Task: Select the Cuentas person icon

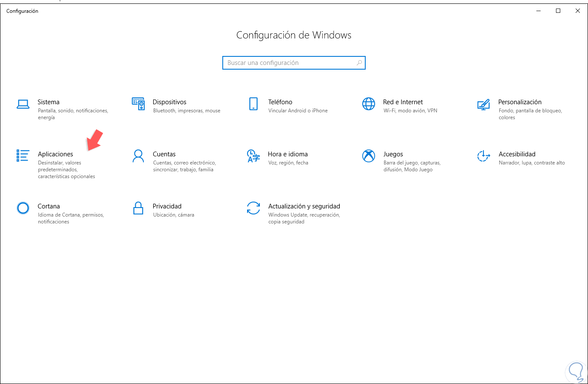Action: click(x=138, y=156)
